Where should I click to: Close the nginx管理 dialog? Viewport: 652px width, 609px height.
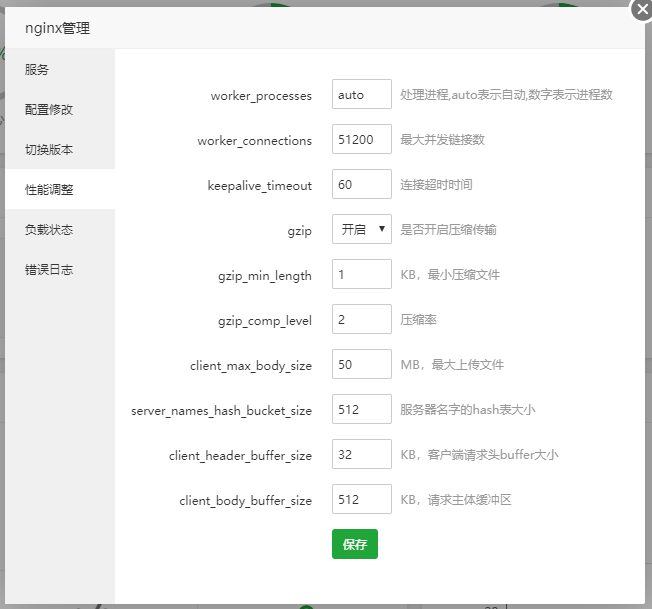(x=642, y=9)
